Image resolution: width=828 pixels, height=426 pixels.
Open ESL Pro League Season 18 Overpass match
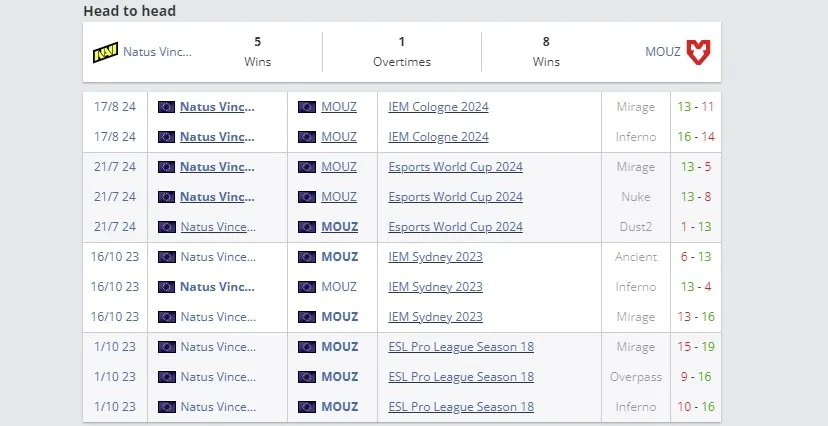click(461, 377)
